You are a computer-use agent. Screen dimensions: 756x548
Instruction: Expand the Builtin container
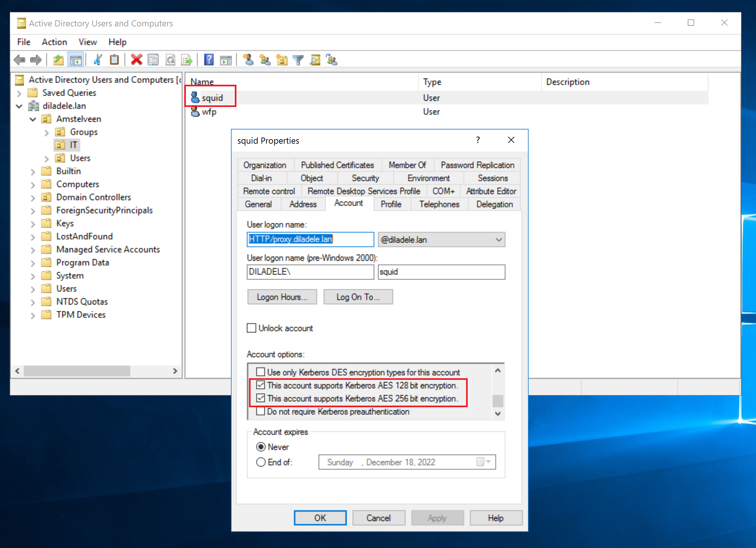33,172
